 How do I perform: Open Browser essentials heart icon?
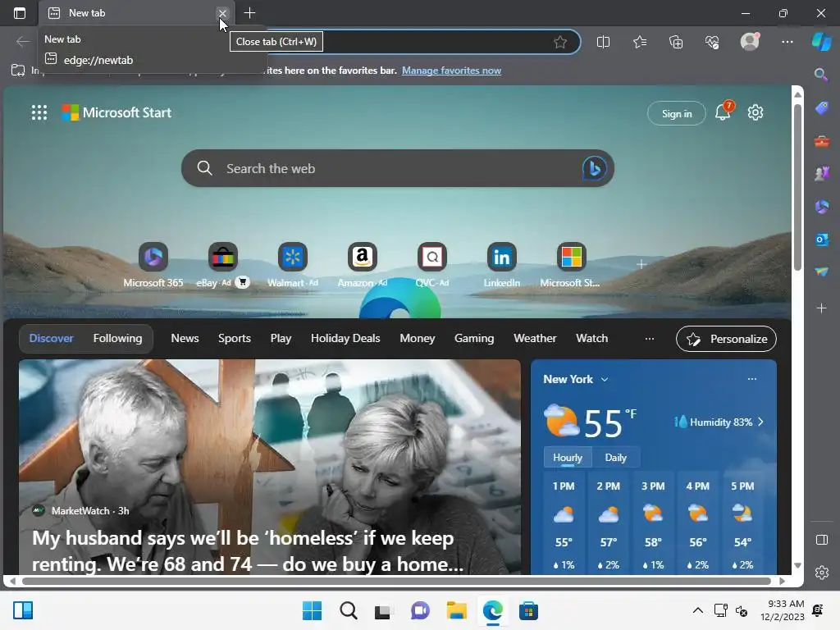(x=712, y=42)
